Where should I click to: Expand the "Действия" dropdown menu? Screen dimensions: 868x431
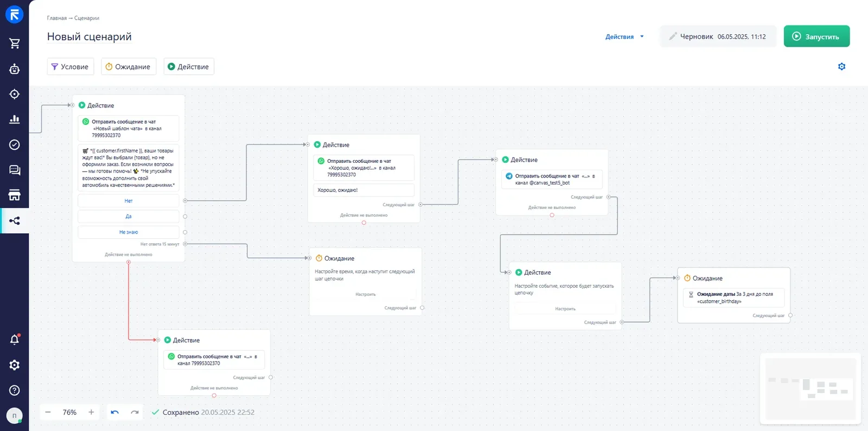[624, 37]
